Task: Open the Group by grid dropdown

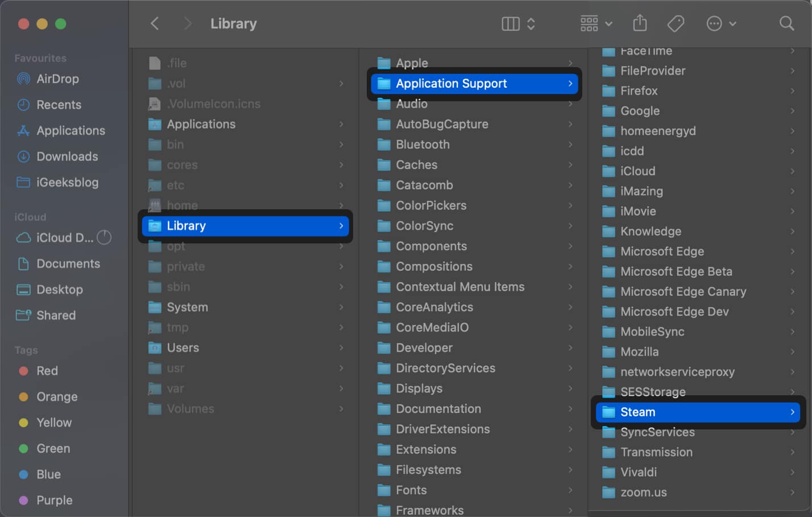Action: pyautogui.click(x=596, y=23)
